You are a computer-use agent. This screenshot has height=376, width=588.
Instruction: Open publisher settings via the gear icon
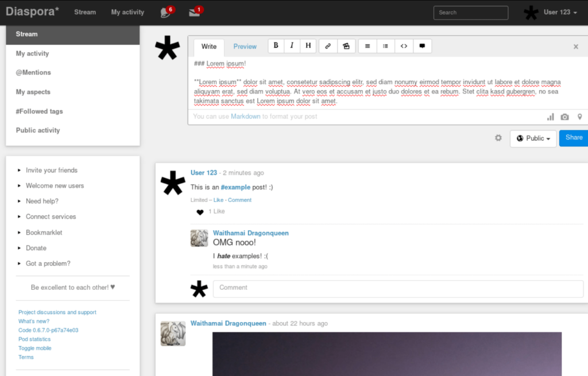point(498,138)
